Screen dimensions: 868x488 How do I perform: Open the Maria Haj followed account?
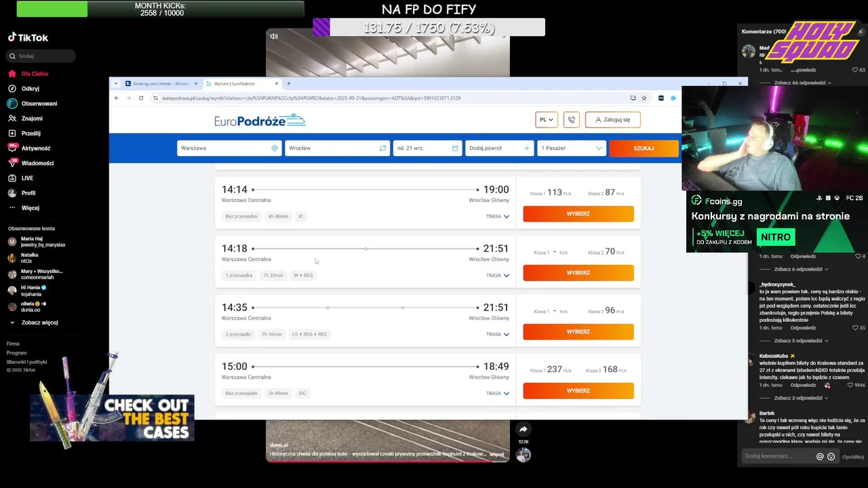pyautogui.click(x=37, y=241)
